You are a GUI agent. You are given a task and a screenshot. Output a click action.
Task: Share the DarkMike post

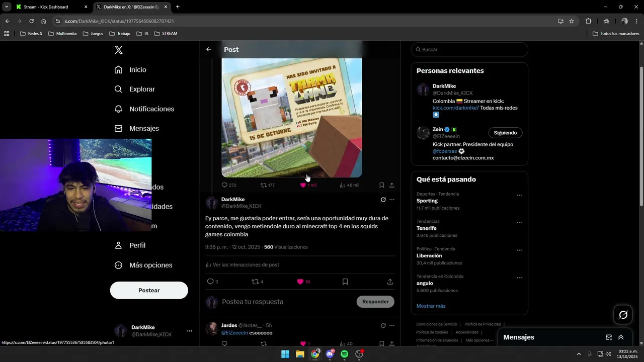pos(390,282)
